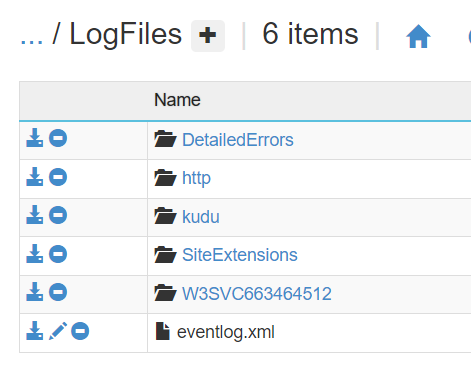Click the 6 items count label

click(x=310, y=34)
